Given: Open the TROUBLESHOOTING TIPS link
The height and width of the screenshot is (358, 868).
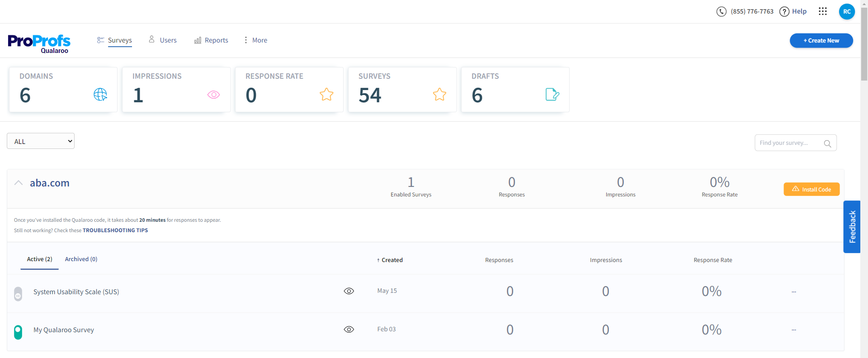Looking at the screenshot, I should tap(115, 230).
